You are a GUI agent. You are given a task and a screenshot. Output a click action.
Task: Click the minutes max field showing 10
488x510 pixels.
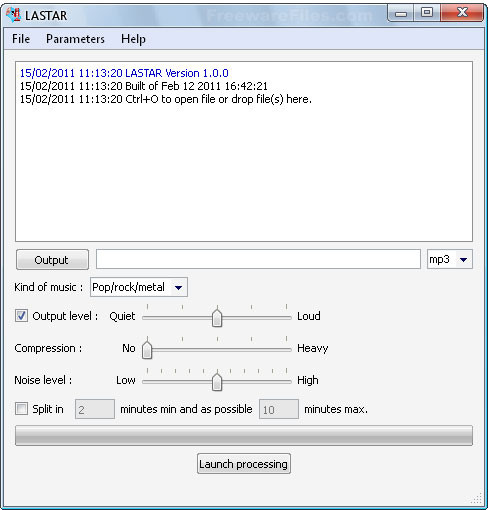point(279,409)
